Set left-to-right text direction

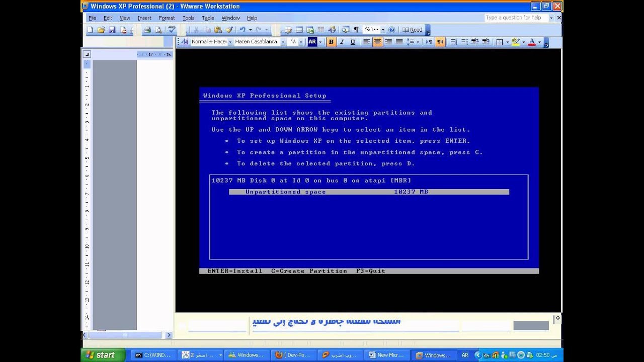click(429, 42)
